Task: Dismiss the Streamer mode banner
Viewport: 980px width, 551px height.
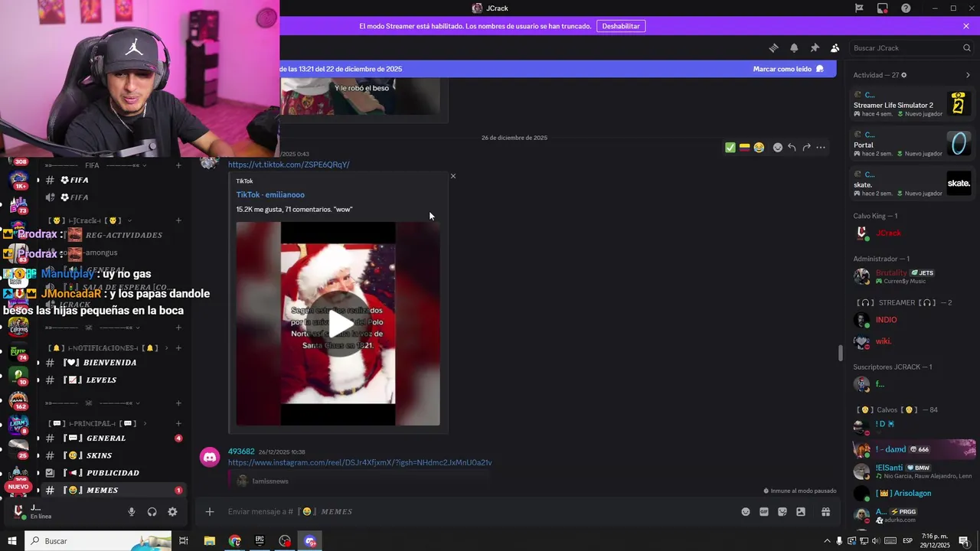Action: coord(966,26)
